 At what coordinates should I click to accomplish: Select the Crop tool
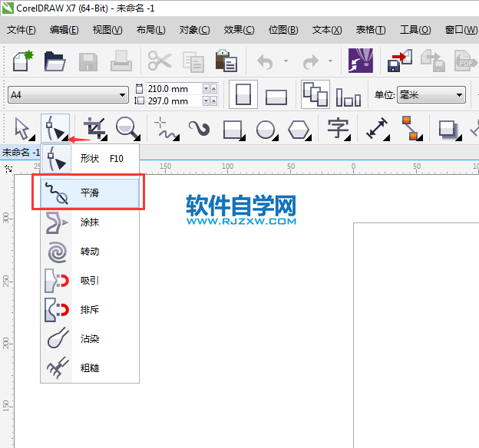point(95,129)
